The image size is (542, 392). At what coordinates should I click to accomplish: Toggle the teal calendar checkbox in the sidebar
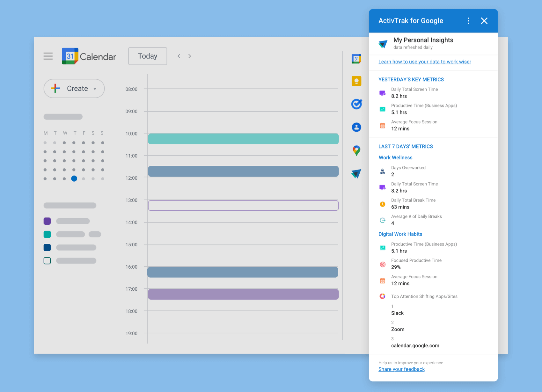coord(47,234)
